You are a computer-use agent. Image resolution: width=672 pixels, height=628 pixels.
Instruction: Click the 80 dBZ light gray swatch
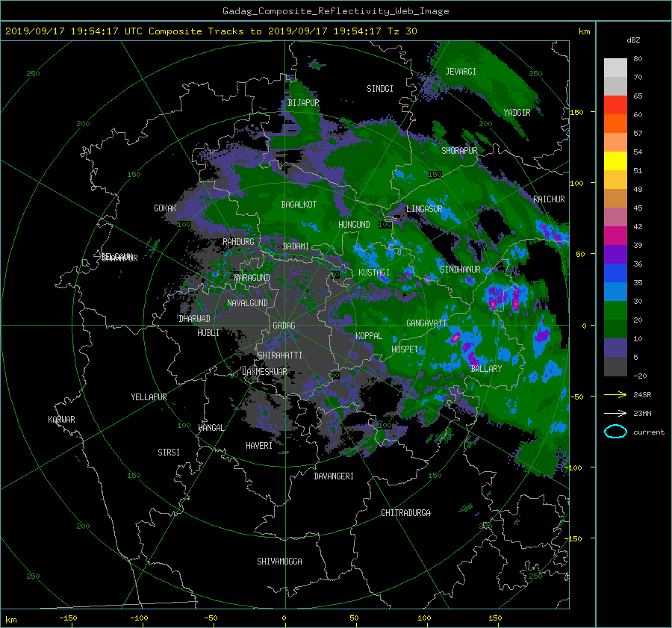coord(615,67)
